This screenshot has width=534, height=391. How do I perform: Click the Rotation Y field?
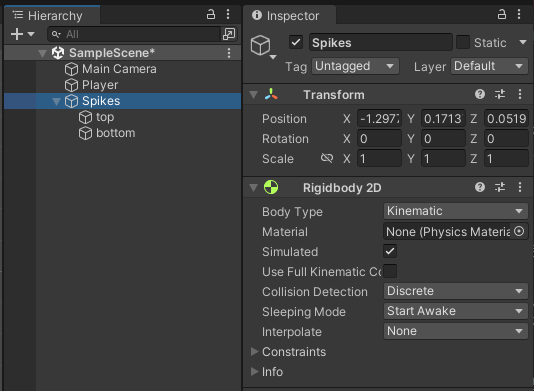(x=443, y=139)
